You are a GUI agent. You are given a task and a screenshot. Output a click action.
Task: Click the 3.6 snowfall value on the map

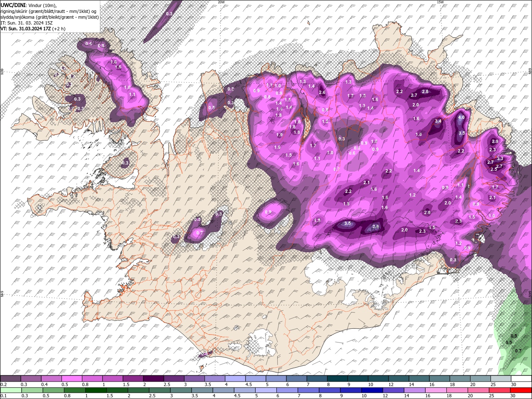click(376, 227)
